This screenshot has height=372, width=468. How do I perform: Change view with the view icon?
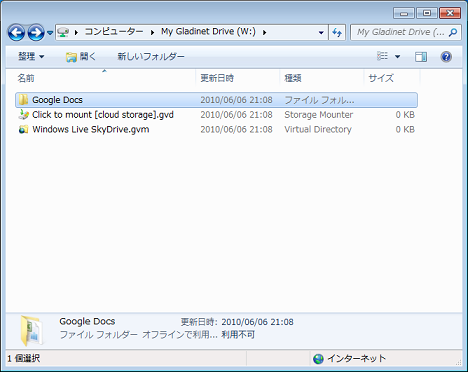pos(382,56)
